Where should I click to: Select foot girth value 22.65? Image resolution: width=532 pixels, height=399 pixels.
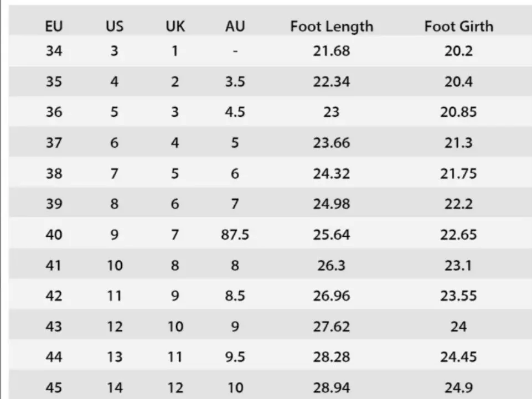[x=458, y=235]
